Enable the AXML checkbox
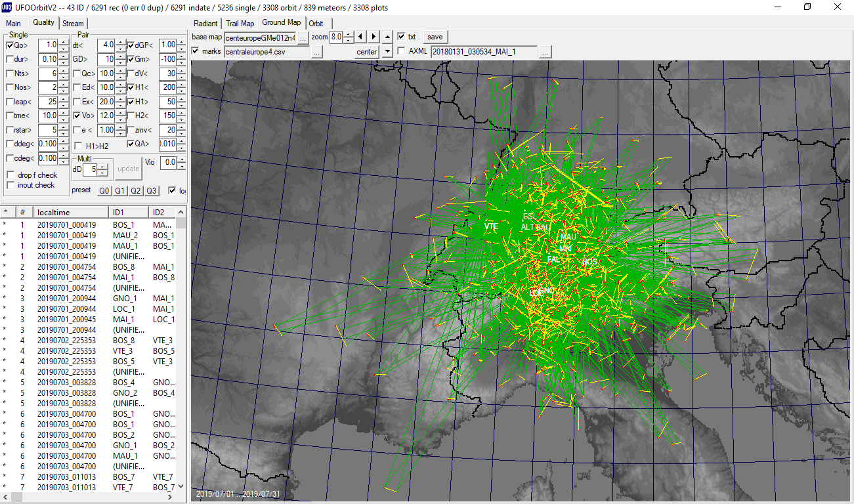 point(401,51)
